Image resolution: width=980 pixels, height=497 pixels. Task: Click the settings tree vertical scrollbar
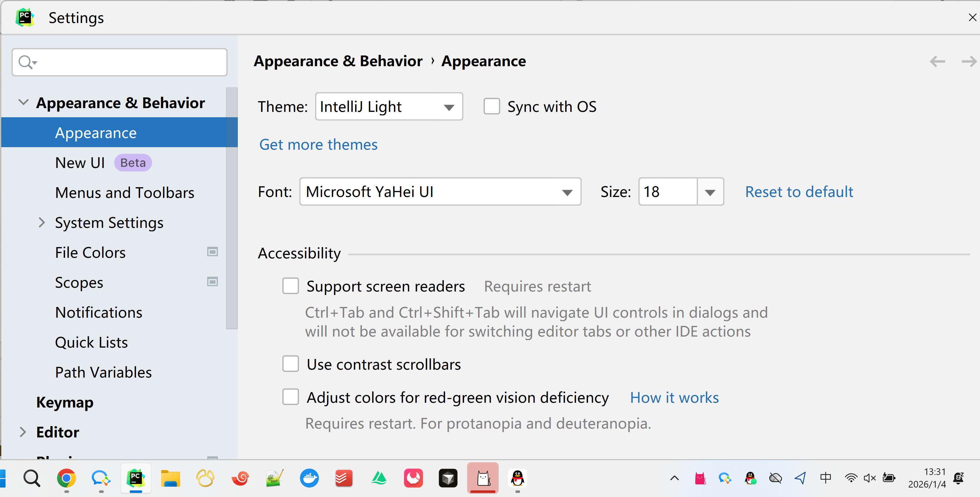point(231,208)
